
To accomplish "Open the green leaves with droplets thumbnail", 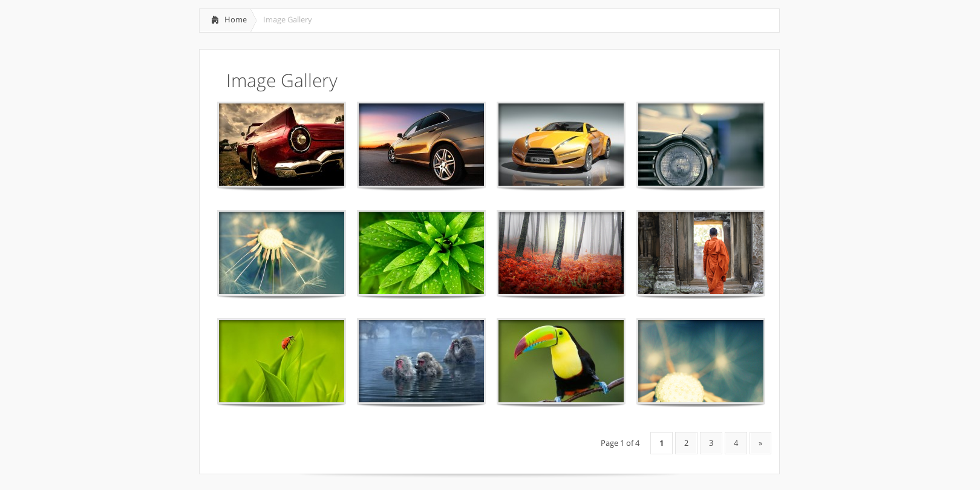I will click(x=422, y=253).
